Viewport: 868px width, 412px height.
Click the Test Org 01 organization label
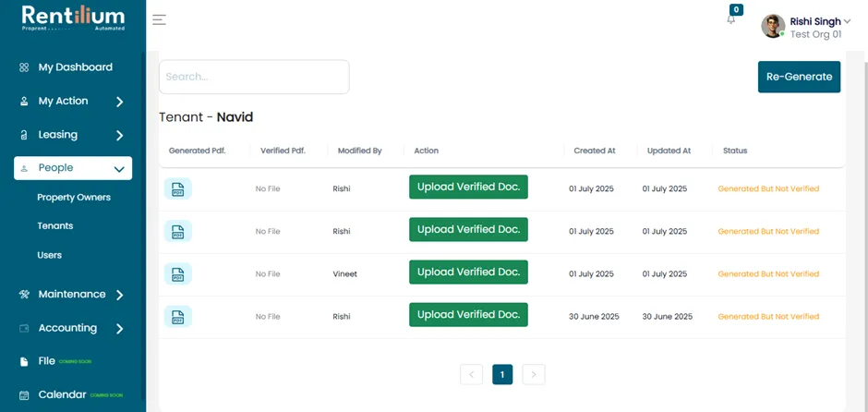click(x=815, y=34)
